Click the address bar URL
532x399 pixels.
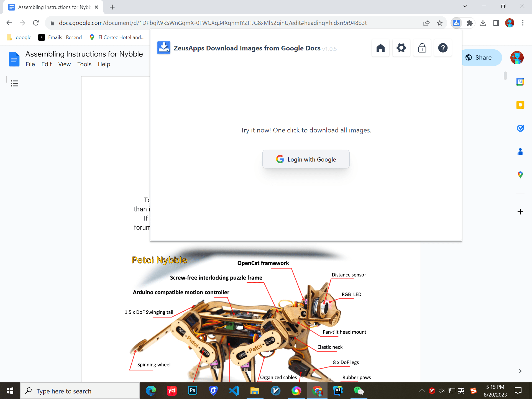click(213, 23)
